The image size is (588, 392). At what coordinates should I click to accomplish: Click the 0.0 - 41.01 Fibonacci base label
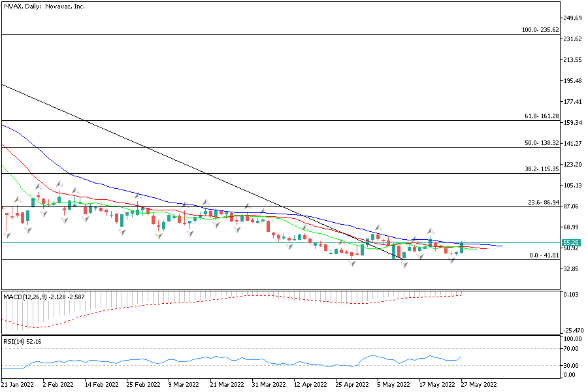pos(544,255)
